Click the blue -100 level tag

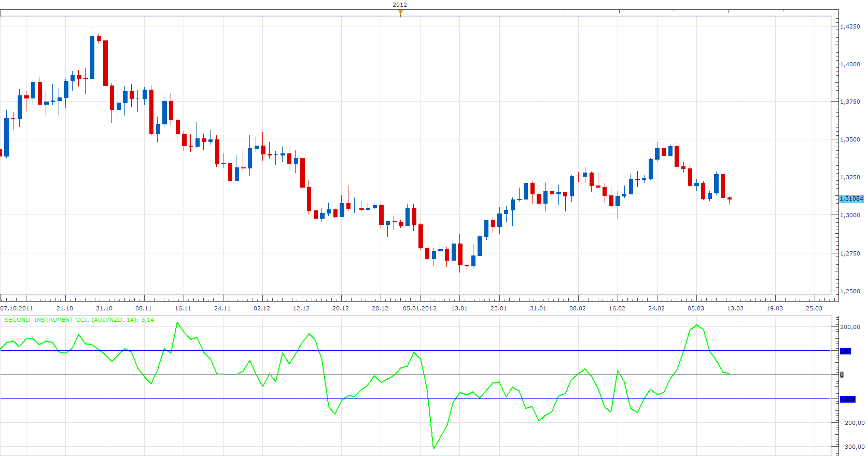coord(847,399)
